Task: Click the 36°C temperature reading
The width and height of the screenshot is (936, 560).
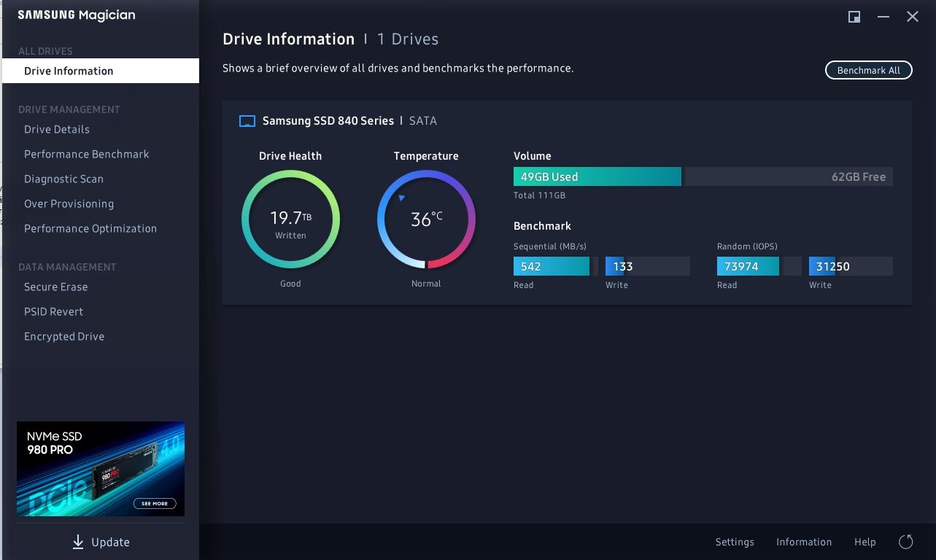Action: 426,219
